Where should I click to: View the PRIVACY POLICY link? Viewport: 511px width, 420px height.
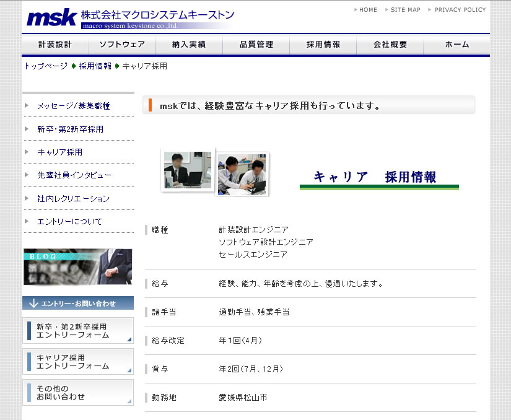pos(460,10)
